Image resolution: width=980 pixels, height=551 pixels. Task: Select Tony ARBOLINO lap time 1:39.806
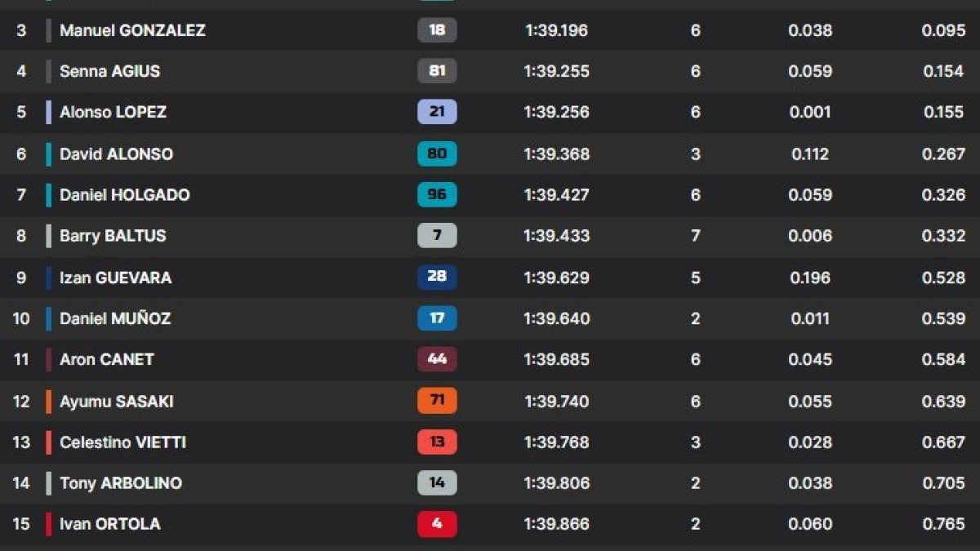(556, 482)
